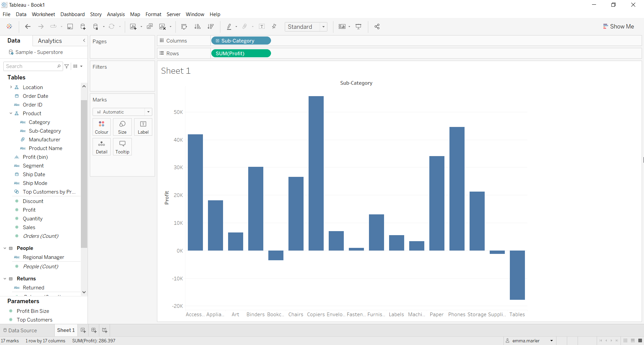Add a new dashboard from bottom tab bar

point(94,330)
